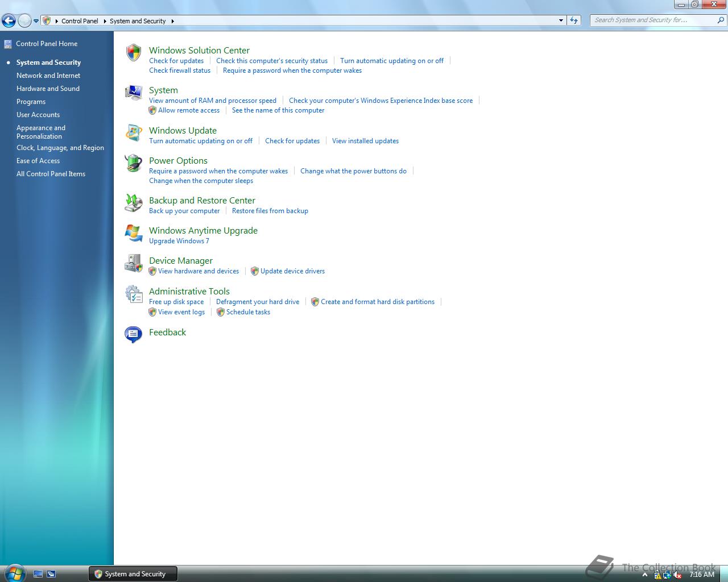The image size is (728, 582).
Task: Click Free up disk space link
Action: click(x=176, y=302)
